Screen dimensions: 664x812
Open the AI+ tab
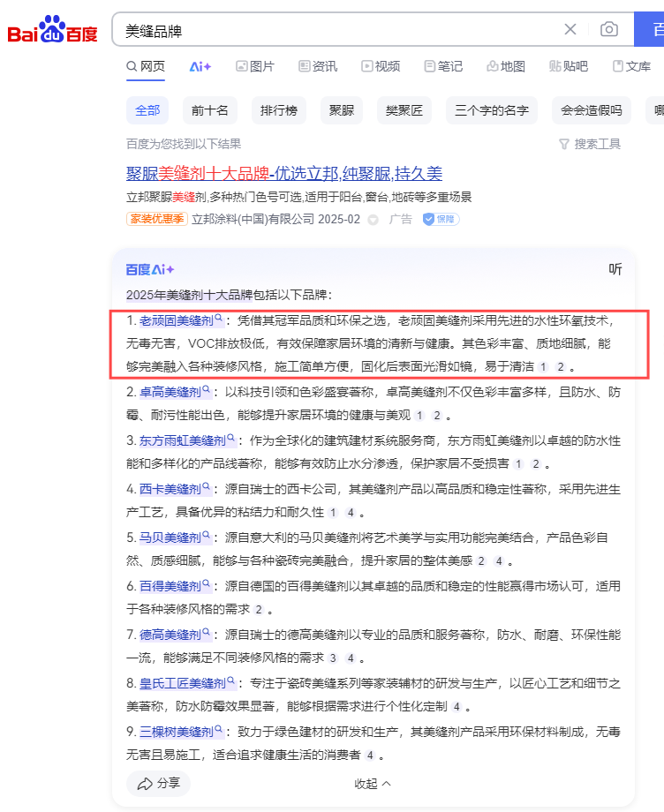[200, 66]
